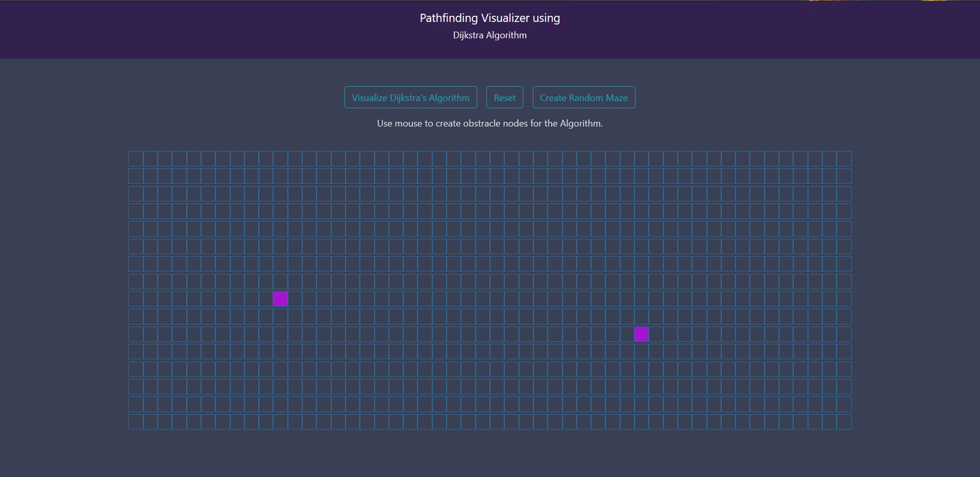
Task: Mark cell directly below left purple node
Action: click(x=280, y=316)
